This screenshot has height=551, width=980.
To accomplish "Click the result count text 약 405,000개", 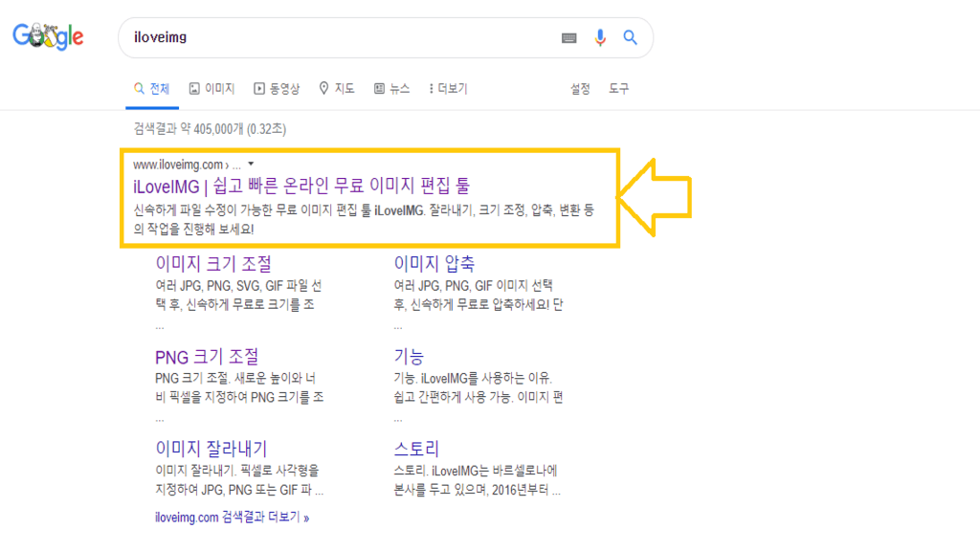I will [x=212, y=129].
